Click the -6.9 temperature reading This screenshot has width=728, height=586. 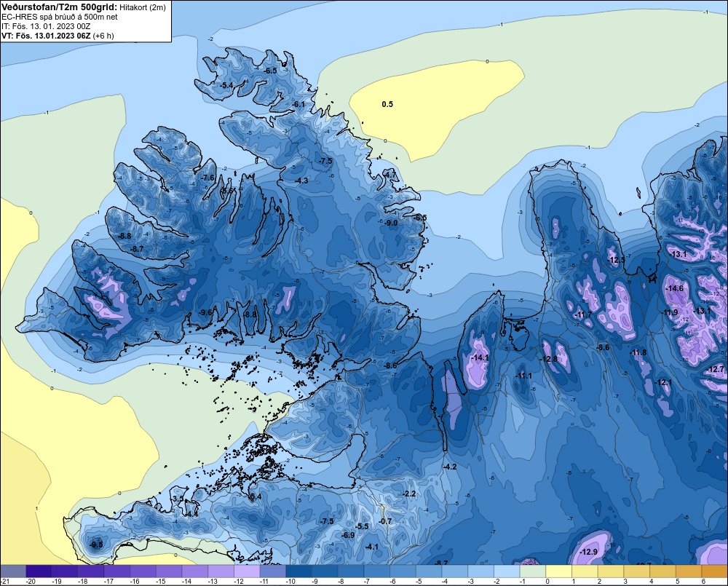click(x=348, y=535)
